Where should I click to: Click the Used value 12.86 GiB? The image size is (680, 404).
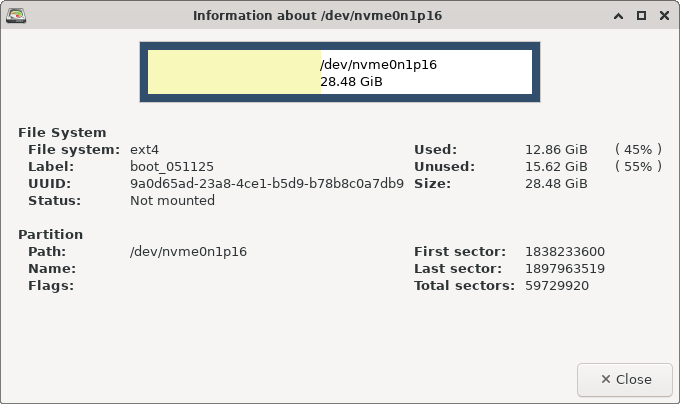tap(556, 150)
